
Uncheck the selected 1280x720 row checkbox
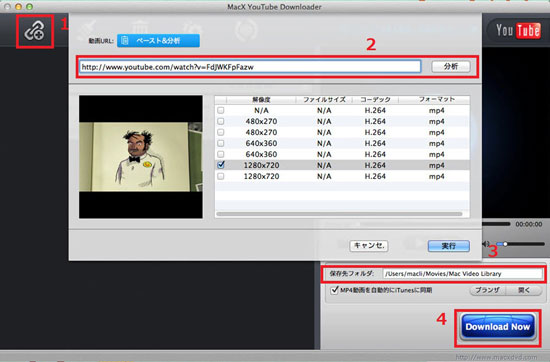221,165
